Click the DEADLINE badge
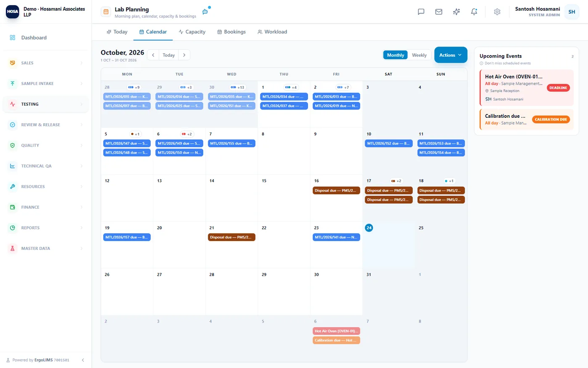 coord(558,87)
